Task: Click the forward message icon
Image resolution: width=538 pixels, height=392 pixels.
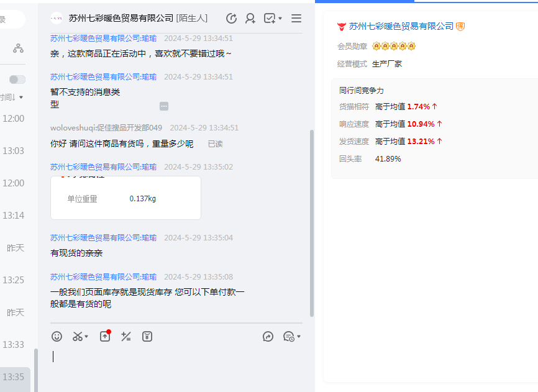Action: click(x=268, y=337)
